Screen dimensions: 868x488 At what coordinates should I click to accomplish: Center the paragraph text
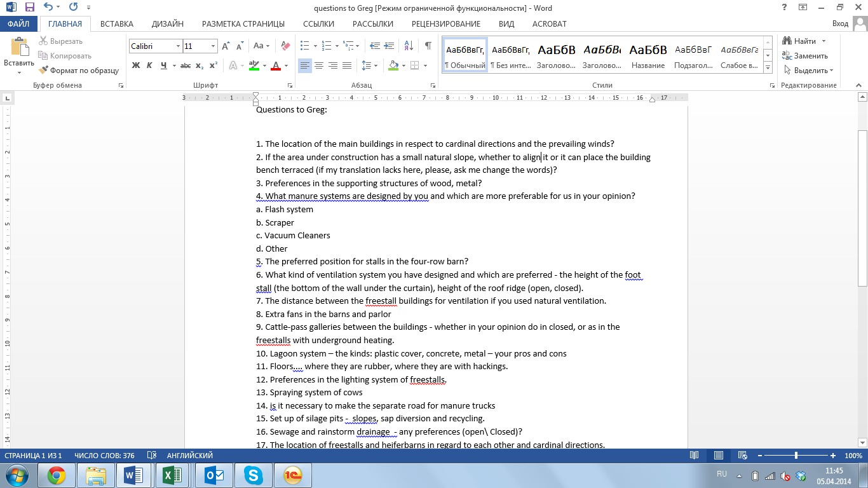319,65
